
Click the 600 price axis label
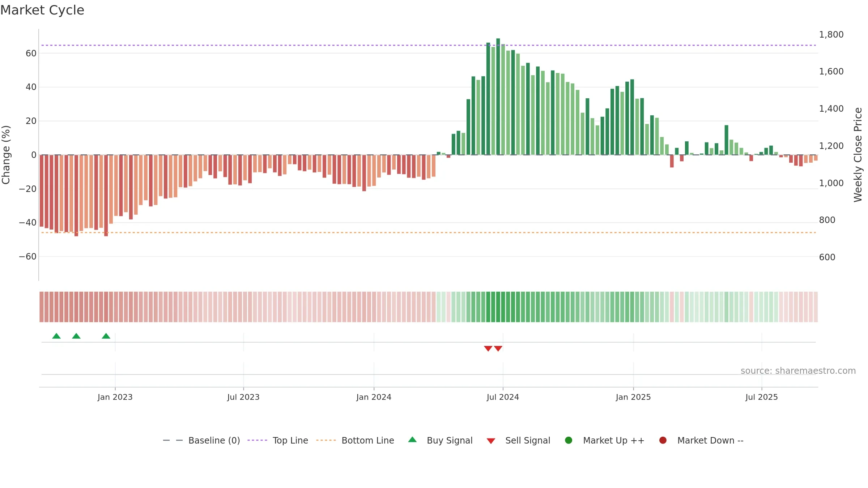click(x=827, y=257)
